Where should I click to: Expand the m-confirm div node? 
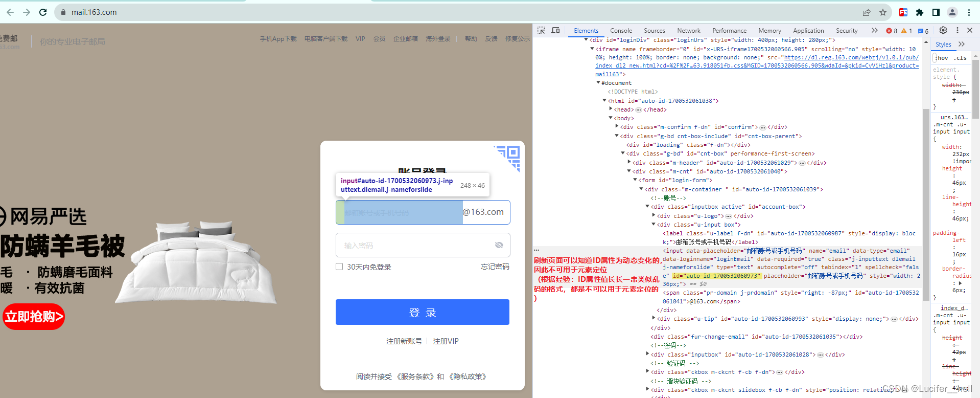(617, 127)
